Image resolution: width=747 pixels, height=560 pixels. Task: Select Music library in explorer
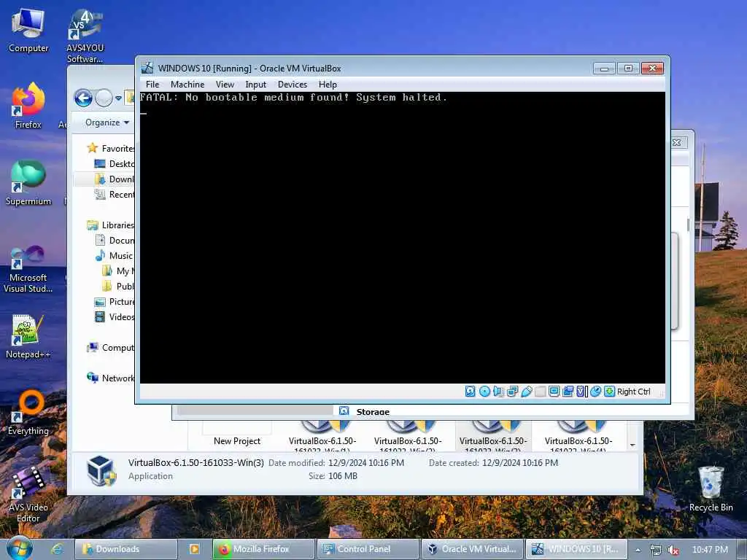pyautogui.click(x=114, y=255)
